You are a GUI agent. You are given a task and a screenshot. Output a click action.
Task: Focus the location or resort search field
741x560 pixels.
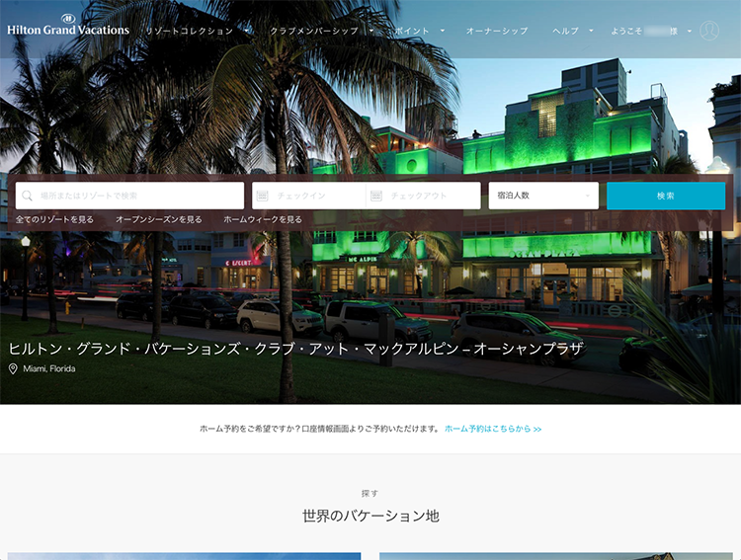(130, 196)
